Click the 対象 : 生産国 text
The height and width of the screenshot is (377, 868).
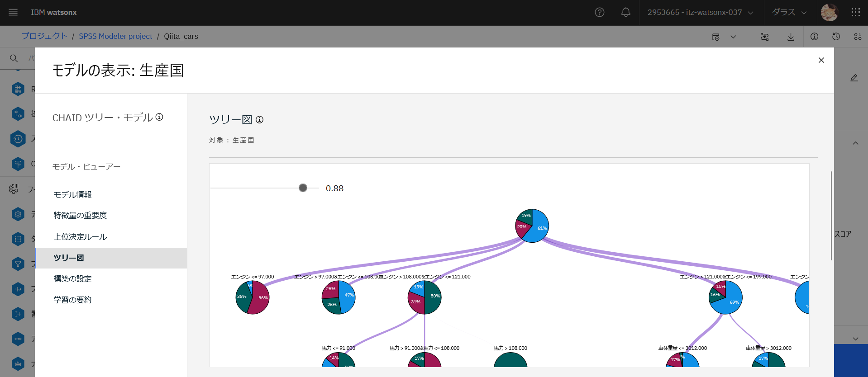click(232, 140)
